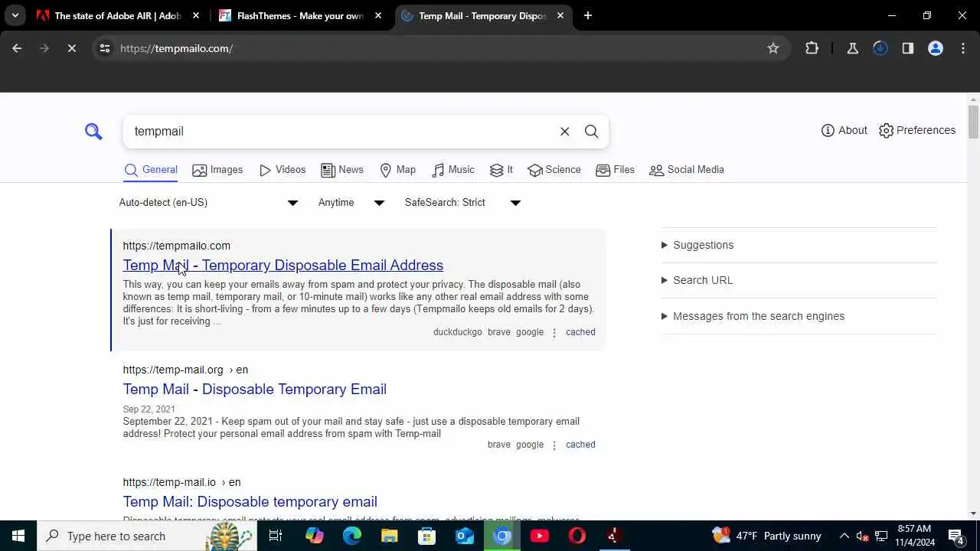The height and width of the screenshot is (551, 980).
Task: Show hidden system tray icons
Action: pos(844,536)
